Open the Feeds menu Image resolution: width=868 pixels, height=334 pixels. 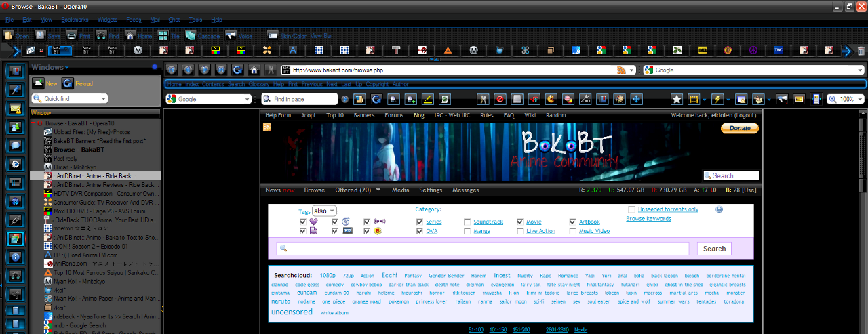coord(134,20)
